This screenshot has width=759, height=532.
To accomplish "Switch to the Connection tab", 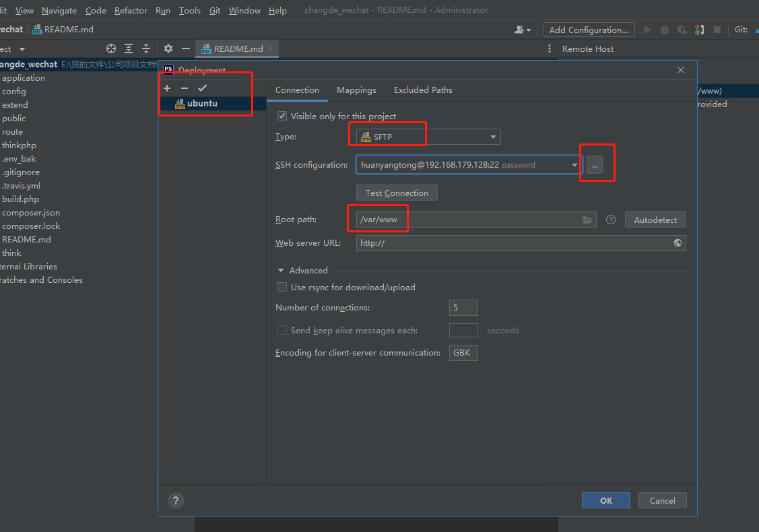I will pos(297,90).
